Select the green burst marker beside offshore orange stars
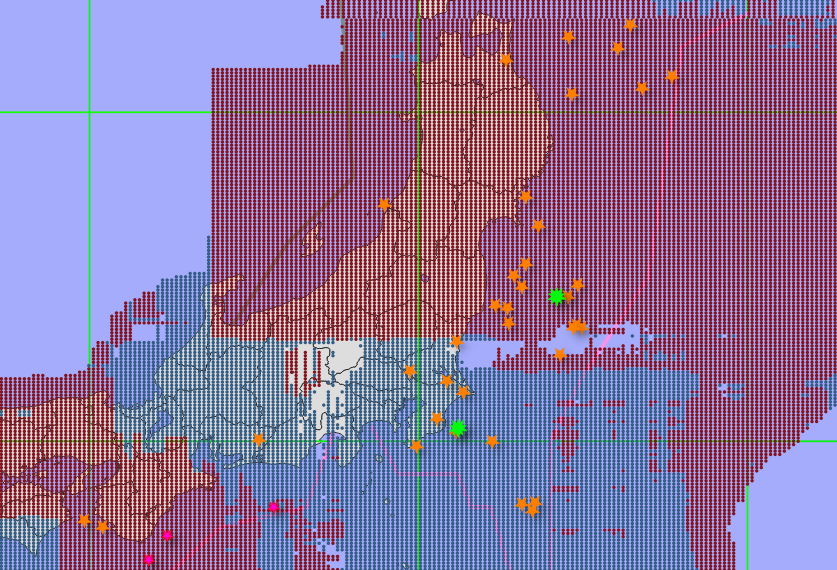Viewport: 837px width, 570px height. [x=556, y=296]
